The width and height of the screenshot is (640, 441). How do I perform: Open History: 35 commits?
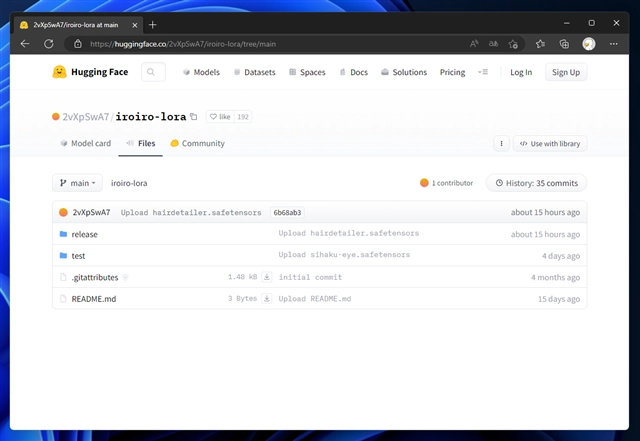[x=536, y=183]
